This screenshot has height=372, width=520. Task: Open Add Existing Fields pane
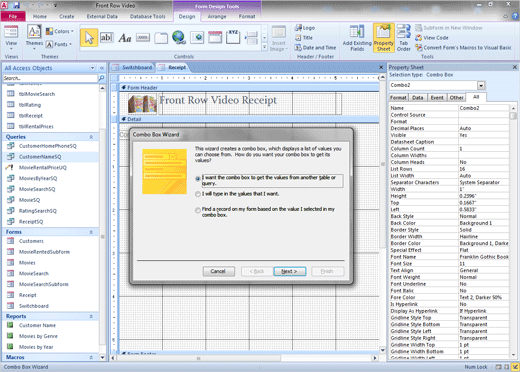point(357,38)
